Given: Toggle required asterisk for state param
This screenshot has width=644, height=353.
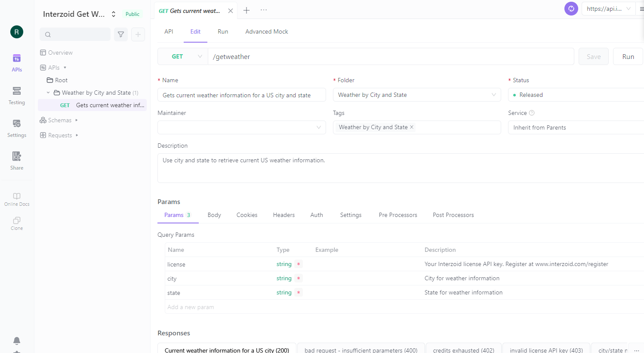Looking at the screenshot, I should coord(299,292).
